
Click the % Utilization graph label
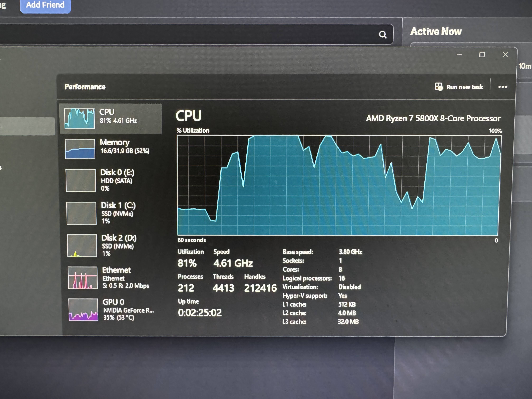[x=193, y=130]
